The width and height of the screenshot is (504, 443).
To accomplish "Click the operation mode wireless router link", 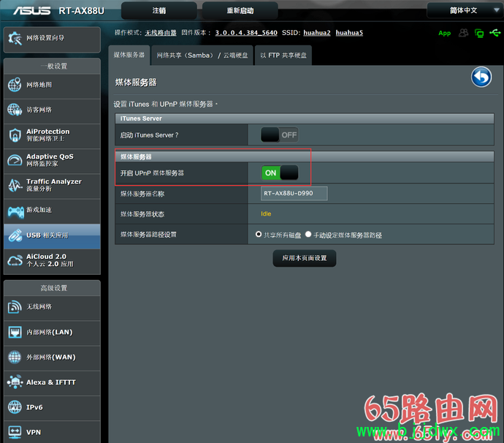I will tap(161, 33).
